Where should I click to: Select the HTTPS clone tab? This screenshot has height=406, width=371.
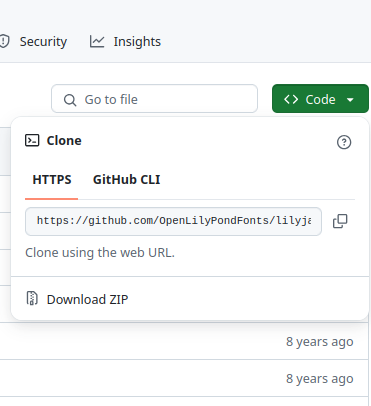click(52, 180)
